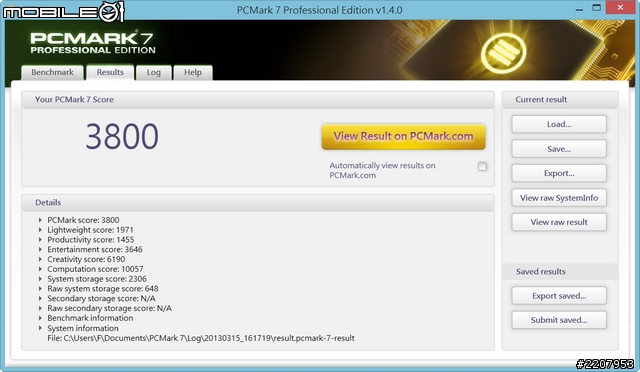This screenshot has width=640, height=372.
Task: Open the Log tab
Action: click(153, 72)
